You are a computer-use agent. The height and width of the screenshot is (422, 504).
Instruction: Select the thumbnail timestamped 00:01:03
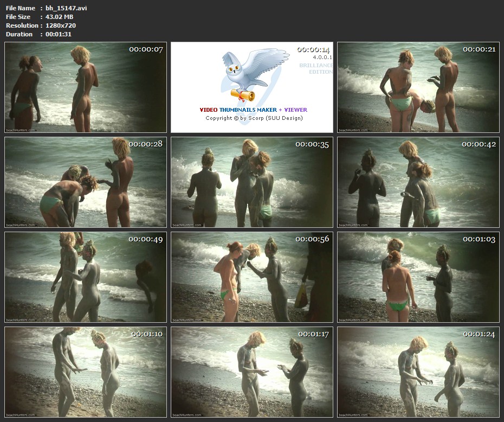pyautogui.click(x=418, y=277)
